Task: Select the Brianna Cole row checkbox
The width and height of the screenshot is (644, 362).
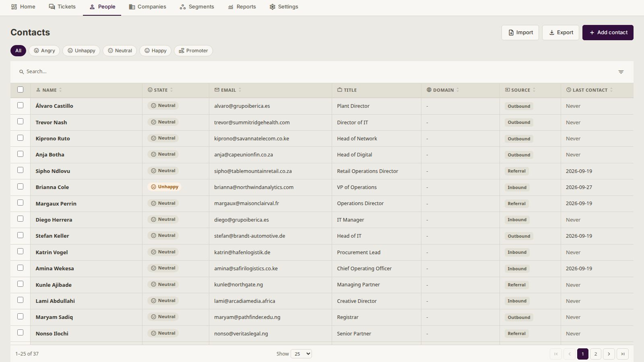Action: coord(21,187)
